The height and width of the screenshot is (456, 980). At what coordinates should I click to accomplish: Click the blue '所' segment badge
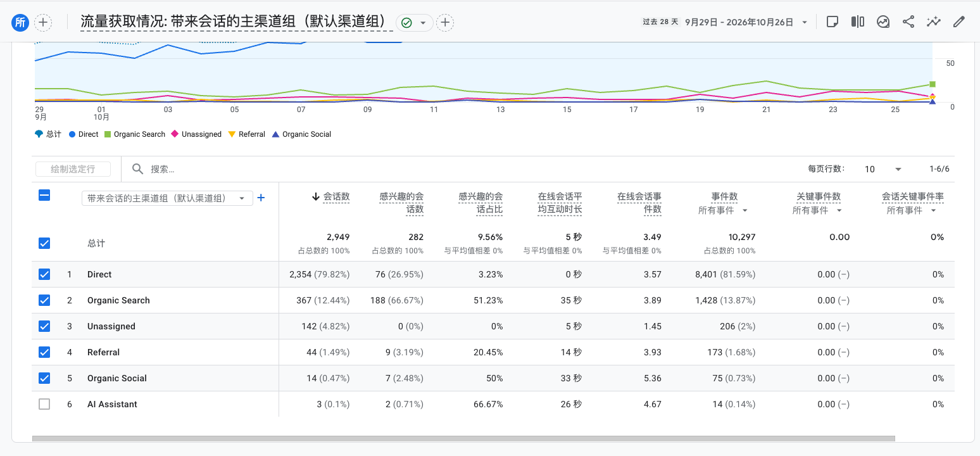point(20,22)
